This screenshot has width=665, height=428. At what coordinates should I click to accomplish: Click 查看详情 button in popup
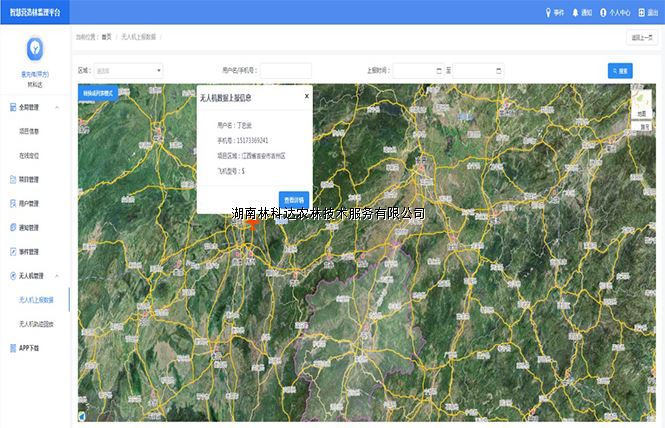pos(294,200)
